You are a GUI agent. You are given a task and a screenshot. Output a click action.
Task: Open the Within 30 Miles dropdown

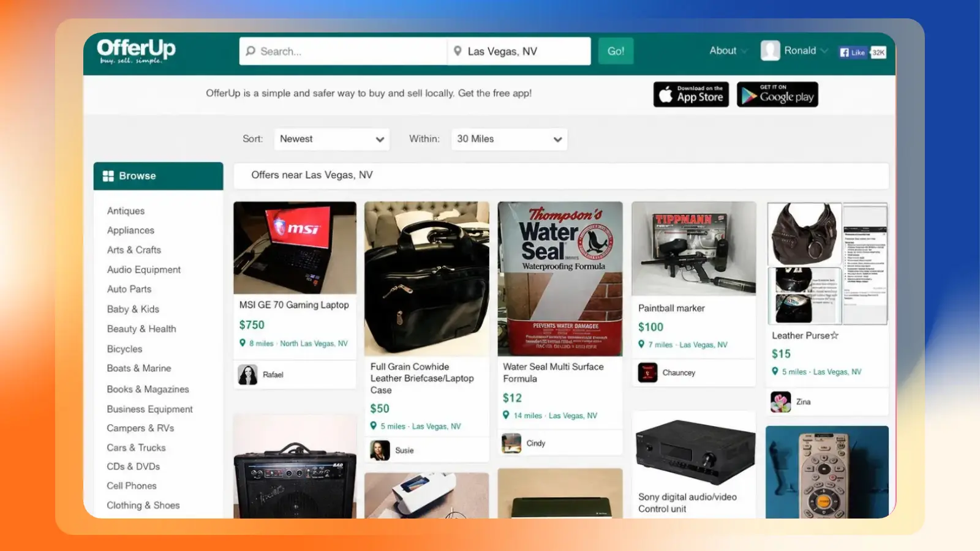click(509, 139)
